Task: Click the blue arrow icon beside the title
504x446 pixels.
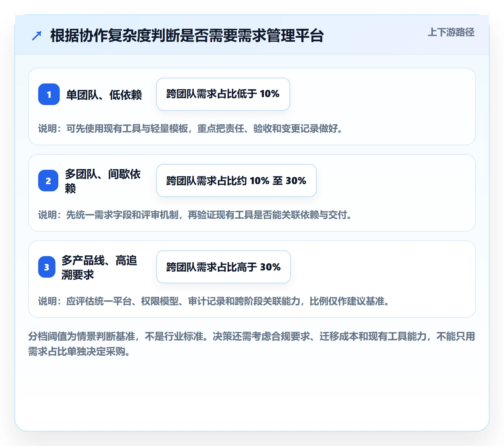Action: (37, 36)
